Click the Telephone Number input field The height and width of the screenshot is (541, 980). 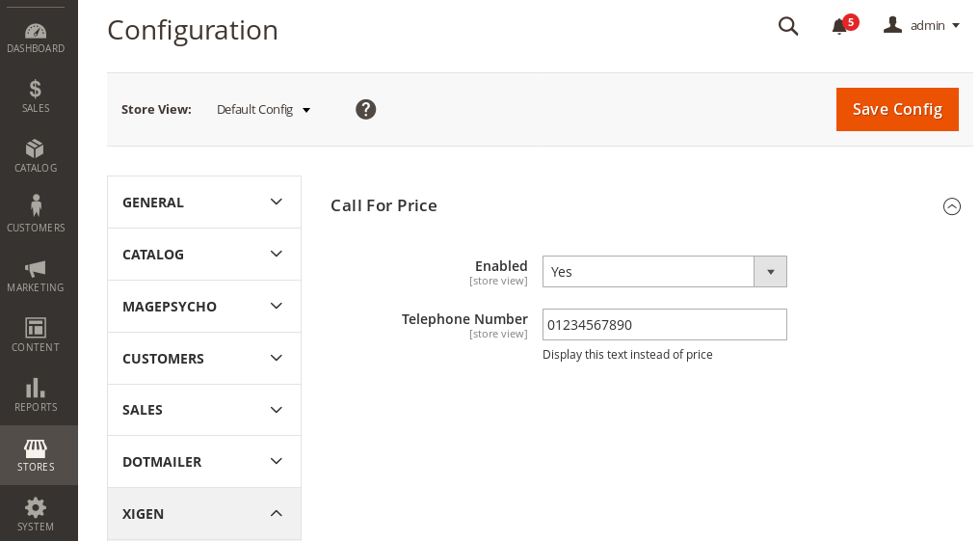(664, 325)
